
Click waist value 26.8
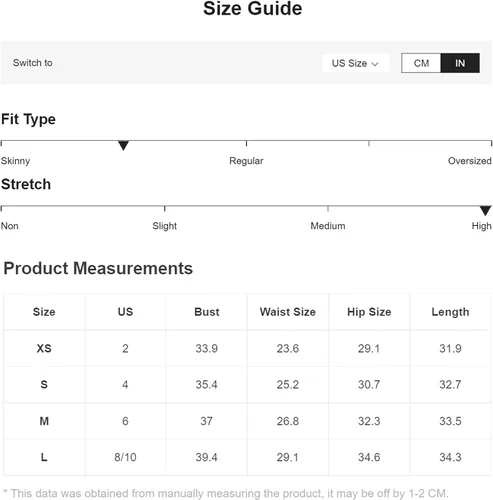(288, 421)
